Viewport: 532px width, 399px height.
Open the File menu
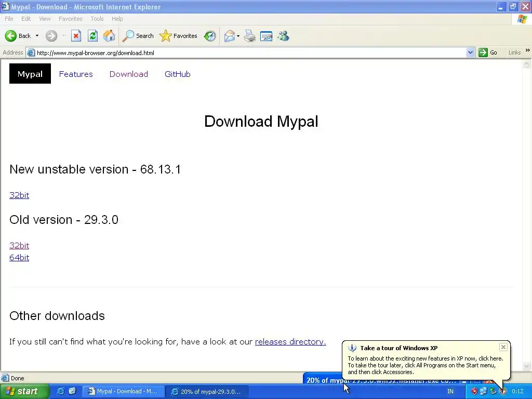coord(9,19)
